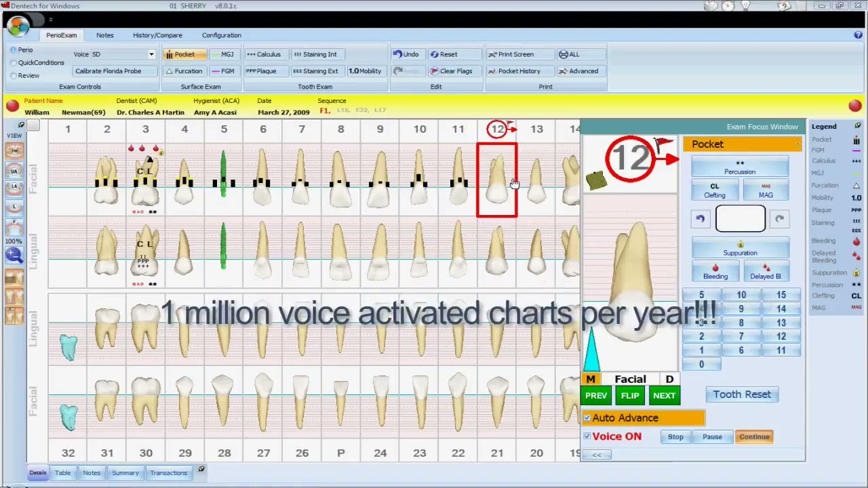Open the Voice SD dropdown
868x488 pixels.
(x=151, y=54)
